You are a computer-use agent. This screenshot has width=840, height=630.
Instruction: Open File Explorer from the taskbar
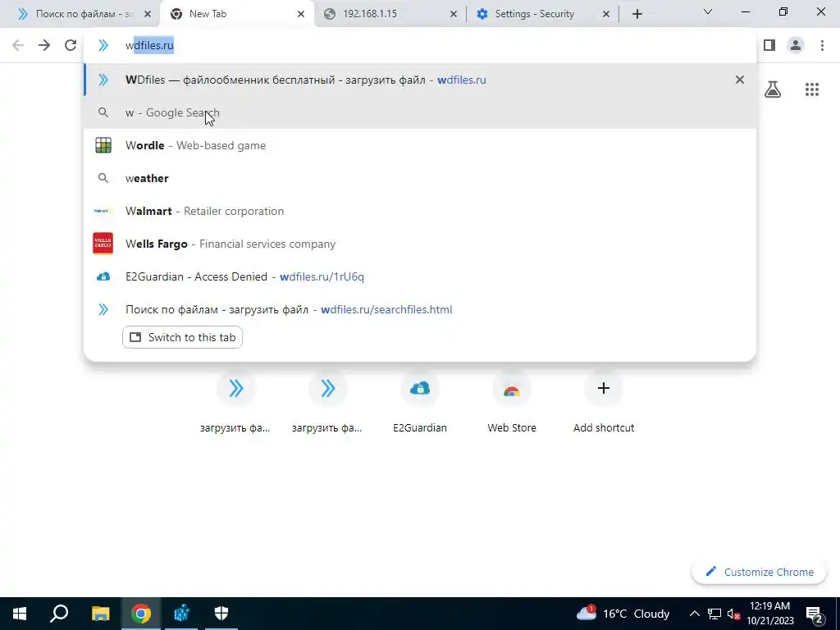point(100,614)
